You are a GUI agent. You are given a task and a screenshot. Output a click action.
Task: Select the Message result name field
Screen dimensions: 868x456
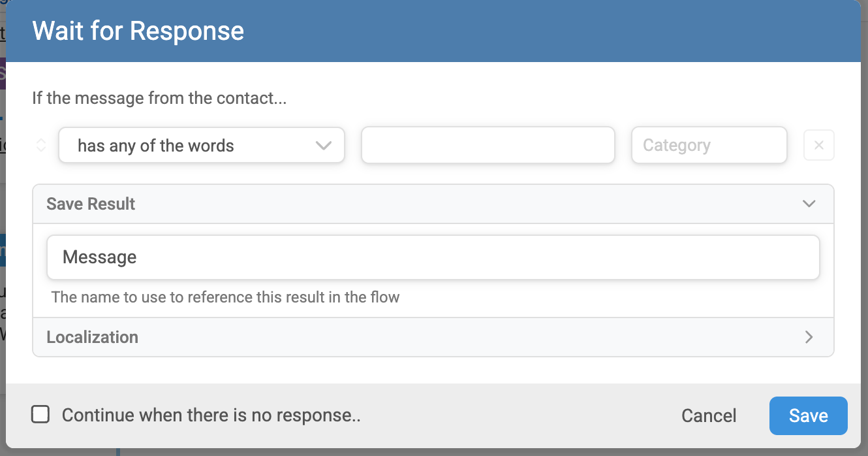pos(433,257)
